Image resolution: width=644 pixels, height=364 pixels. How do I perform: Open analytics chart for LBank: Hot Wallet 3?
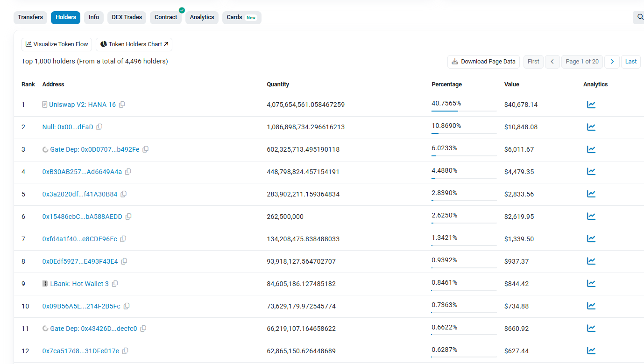(591, 284)
